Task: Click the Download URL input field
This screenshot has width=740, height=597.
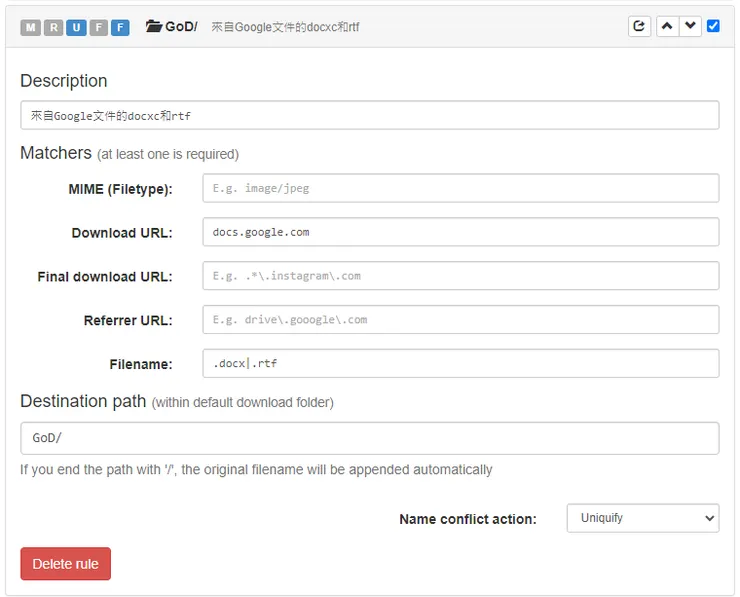Action: point(460,232)
